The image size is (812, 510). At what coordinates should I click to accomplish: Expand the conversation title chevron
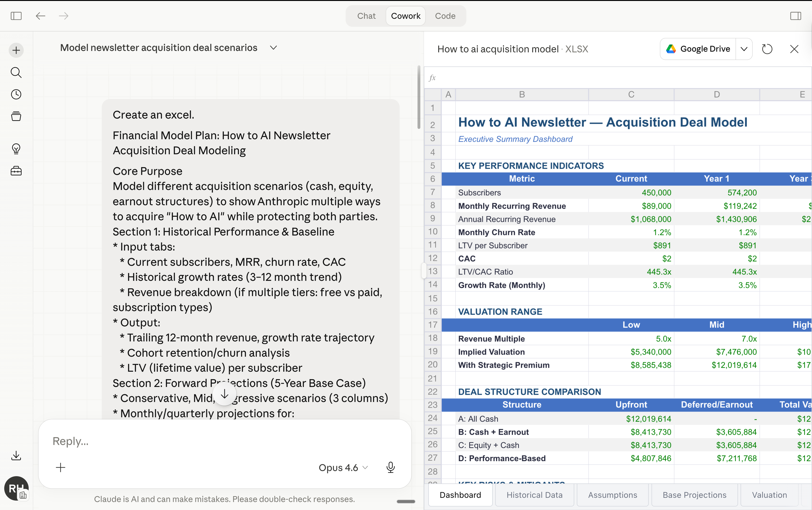[273, 48]
